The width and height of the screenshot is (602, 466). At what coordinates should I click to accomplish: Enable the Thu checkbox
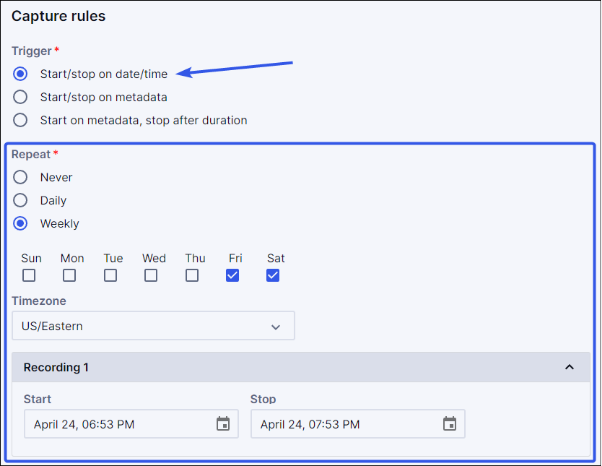pos(192,275)
